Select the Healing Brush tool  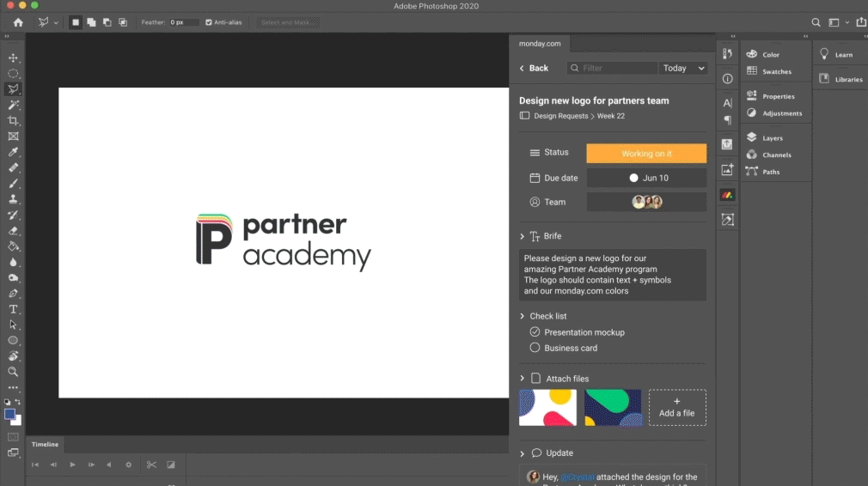click(13, 167)
